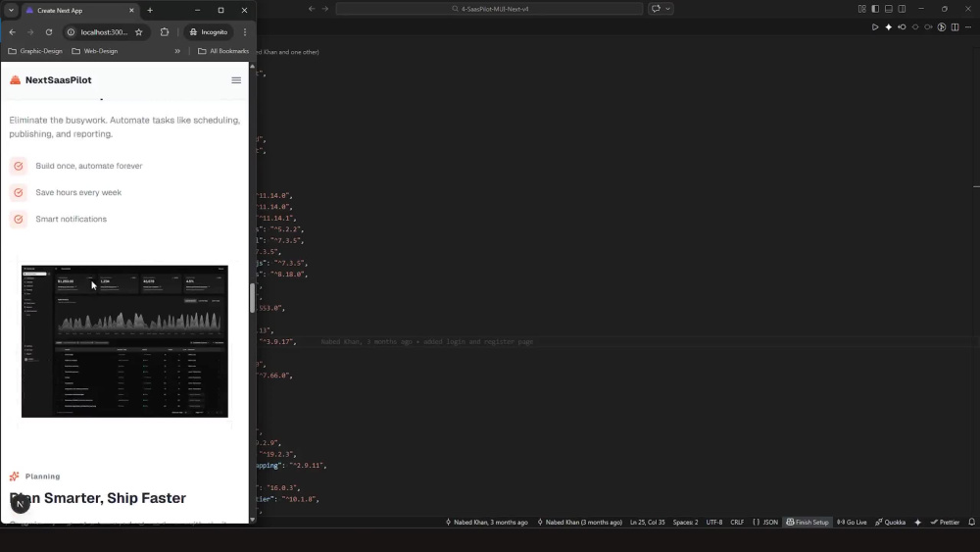The image size is (980, 552).
Task: Focus the localhost address bar
Action: pos(104,32)
